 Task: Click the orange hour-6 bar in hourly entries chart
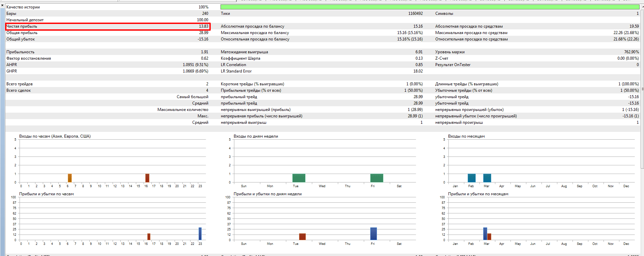pos(70,178)
